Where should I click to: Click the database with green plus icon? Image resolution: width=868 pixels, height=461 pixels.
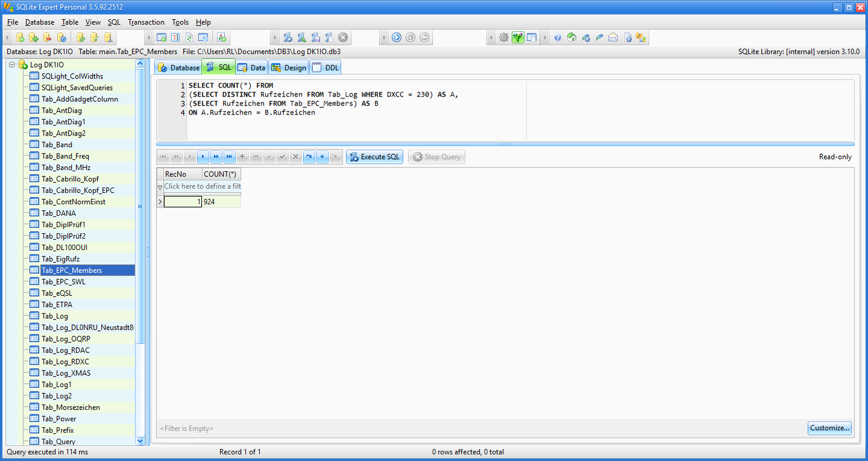(x=34, y=37)
